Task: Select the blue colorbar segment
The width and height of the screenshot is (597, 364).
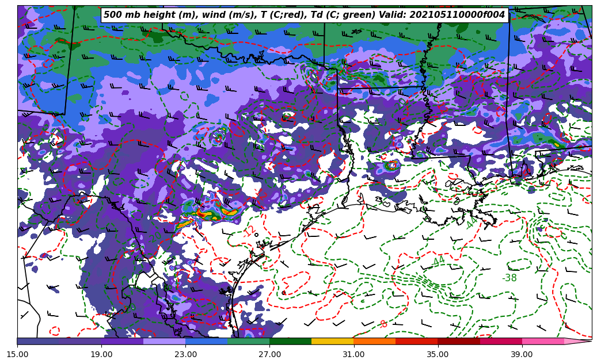Action: tap(206, 341)
